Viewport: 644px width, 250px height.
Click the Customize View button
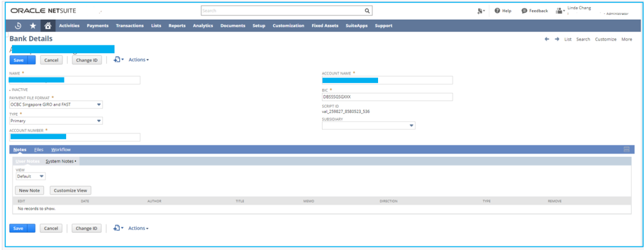coord(70,190)
